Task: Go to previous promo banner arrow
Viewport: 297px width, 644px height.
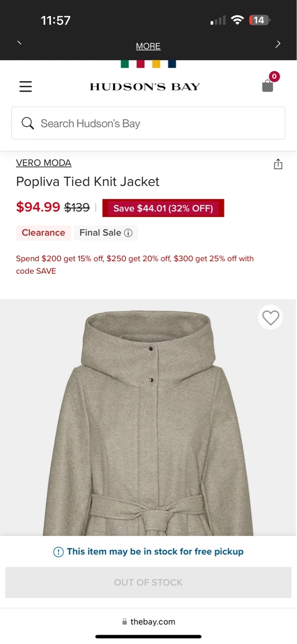Action: click(x=19, y=43)
